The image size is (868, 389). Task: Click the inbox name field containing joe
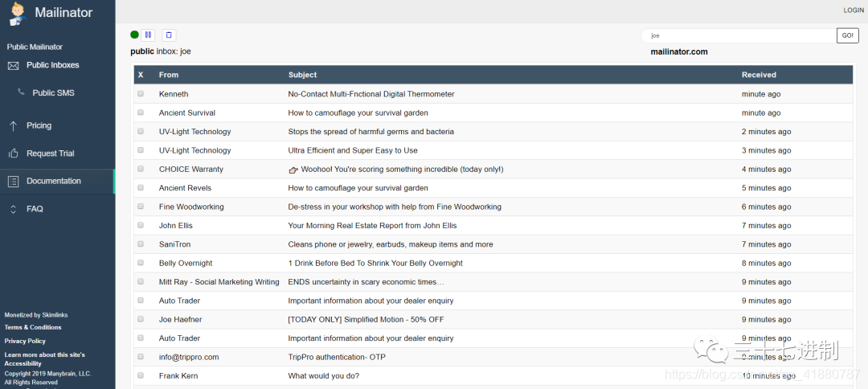pos(739,35)
